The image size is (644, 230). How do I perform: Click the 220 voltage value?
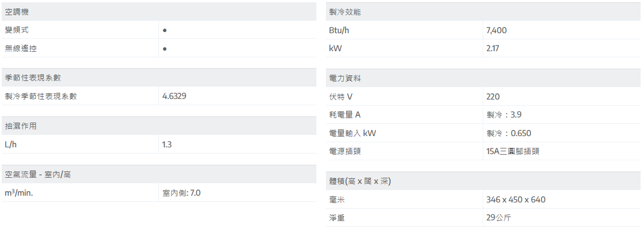pyautogui.click(x=493, y=97)
